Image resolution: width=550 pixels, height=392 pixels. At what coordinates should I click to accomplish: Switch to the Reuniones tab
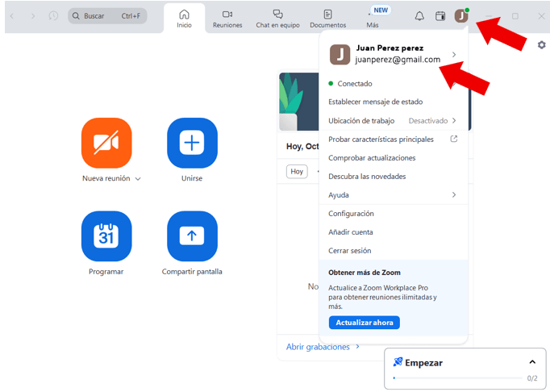(227, 19)
